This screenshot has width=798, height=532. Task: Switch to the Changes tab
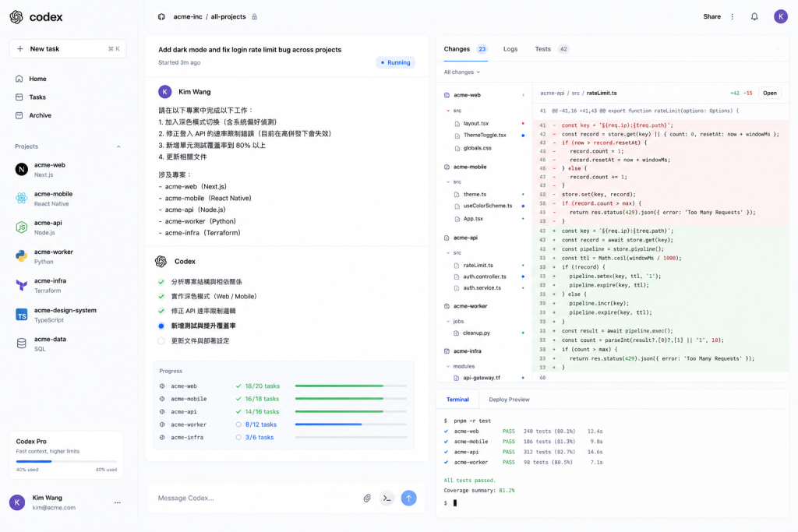pyautogui.click(x=465, y=49)
